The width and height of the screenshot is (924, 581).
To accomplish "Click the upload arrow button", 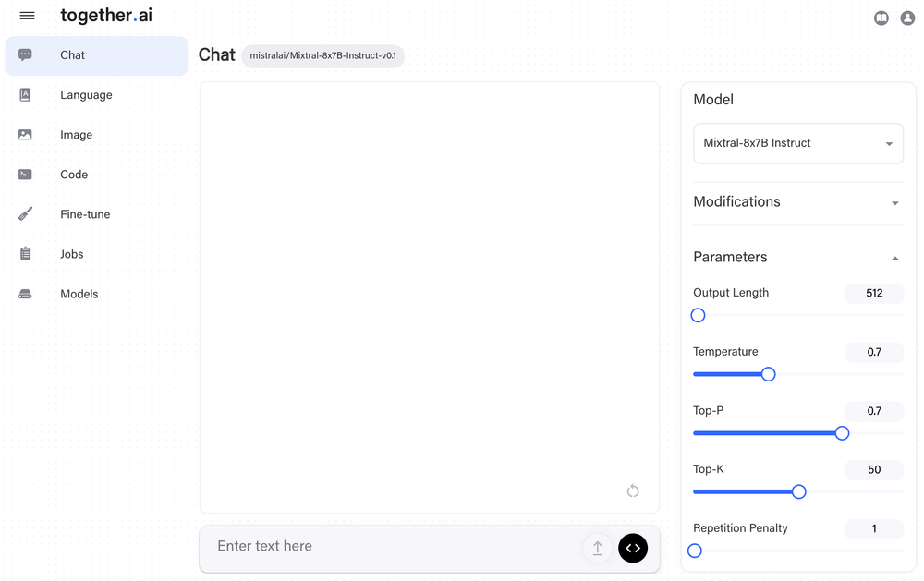I will pos(597,548).
